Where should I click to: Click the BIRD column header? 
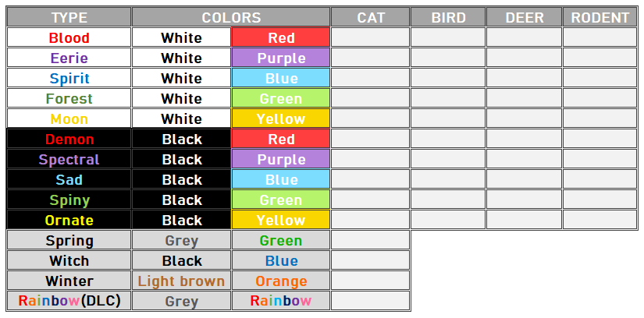click(448, 17)
